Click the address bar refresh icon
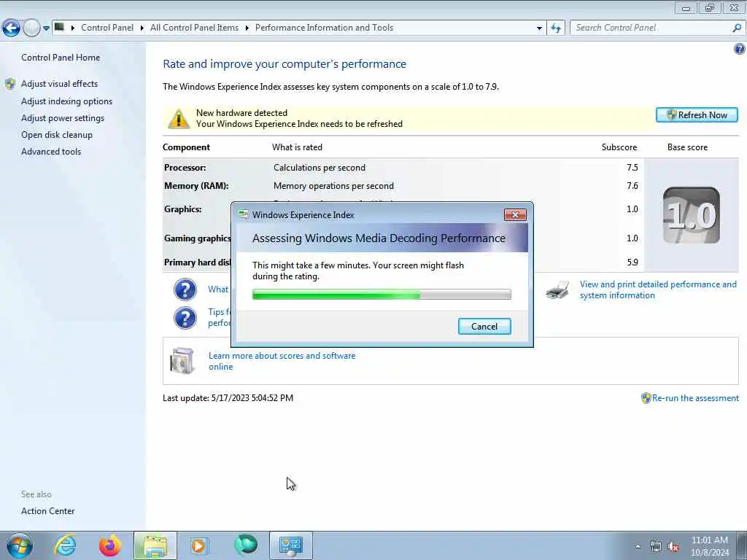747x560 pixels. point(556,28)
